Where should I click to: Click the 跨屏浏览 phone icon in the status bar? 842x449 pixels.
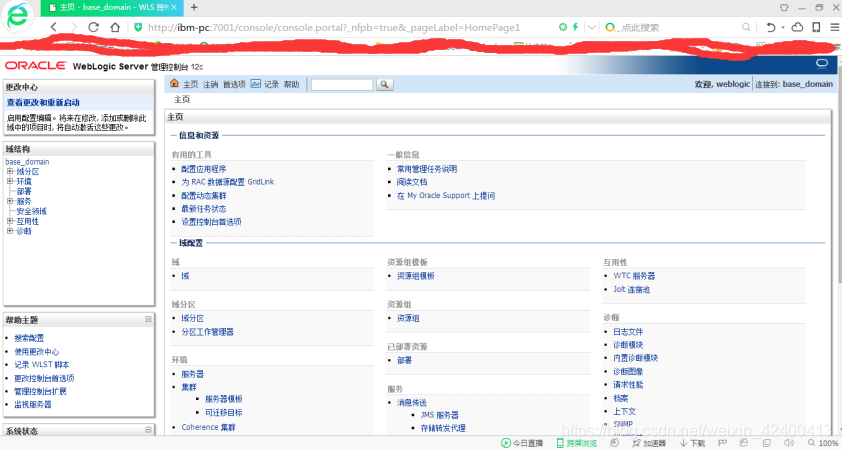click(x=560, y=443)
